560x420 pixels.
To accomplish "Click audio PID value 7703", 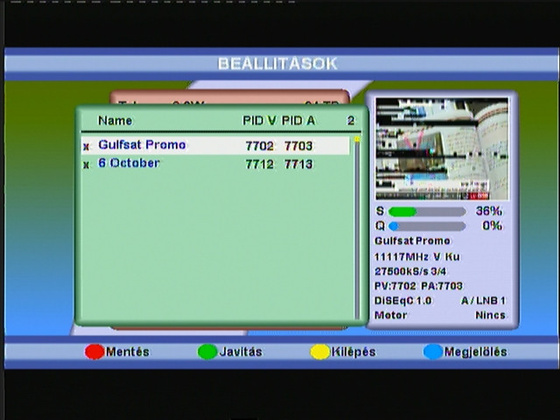I will pos(299,146).
